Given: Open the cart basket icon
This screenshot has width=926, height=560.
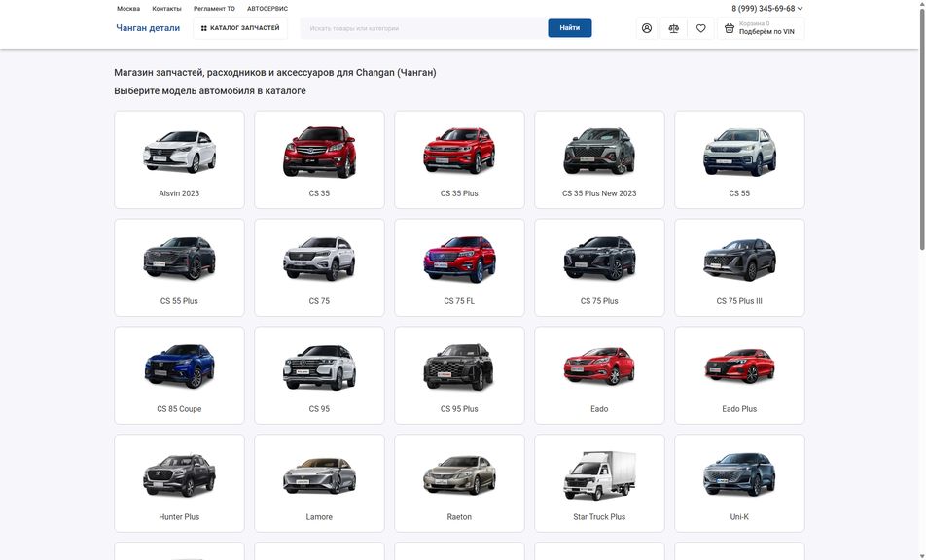Looking at the screenshot, I should (x=730, y=28).
